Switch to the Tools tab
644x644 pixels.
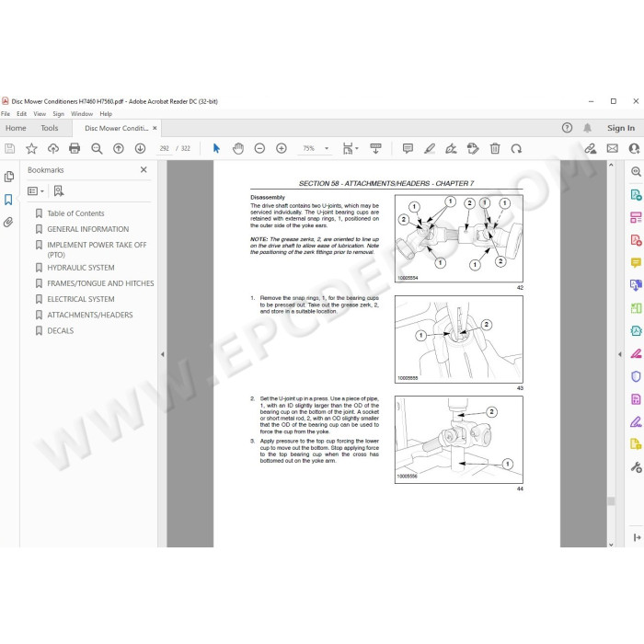[50, 128]
